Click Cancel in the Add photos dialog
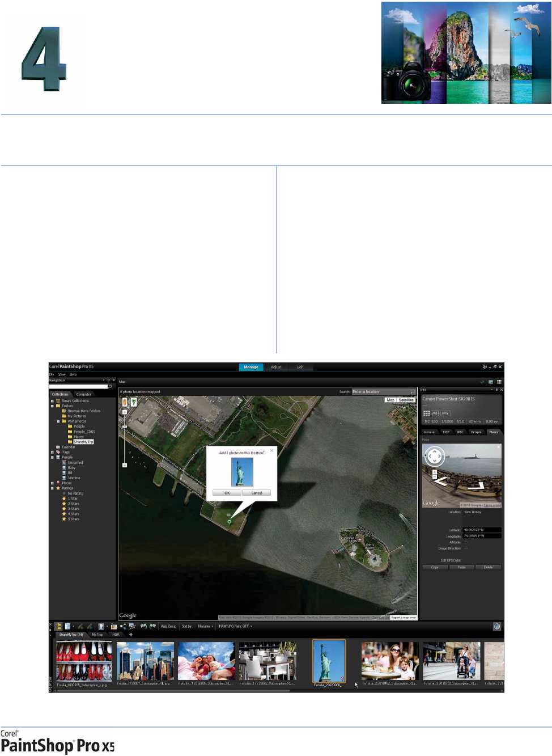 pos(257,493)
